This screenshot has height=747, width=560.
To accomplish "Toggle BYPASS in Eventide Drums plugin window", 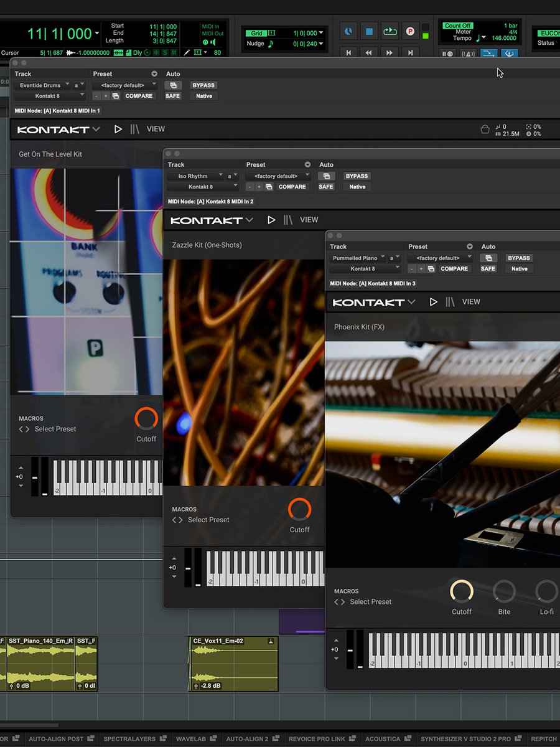I will (x=203, y=85).
